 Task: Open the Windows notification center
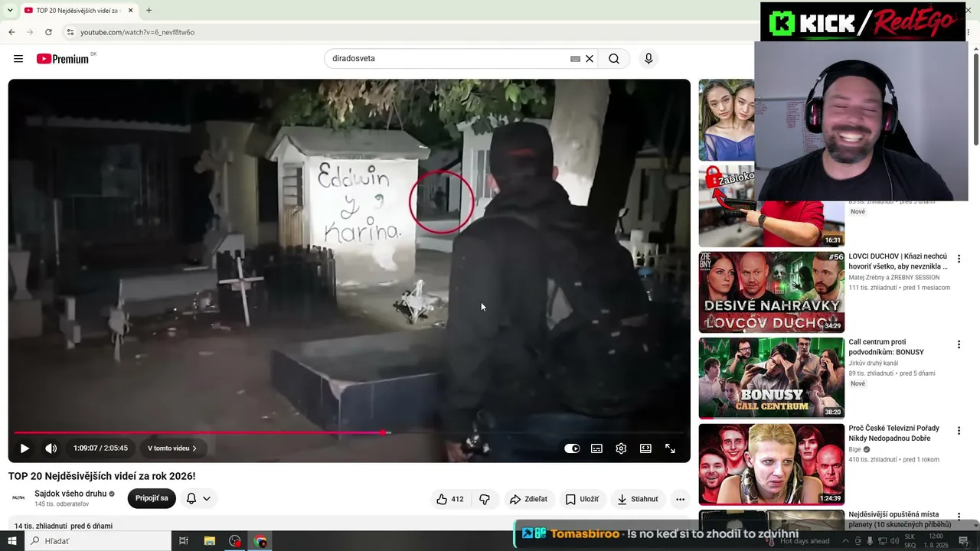pos(964,541)
